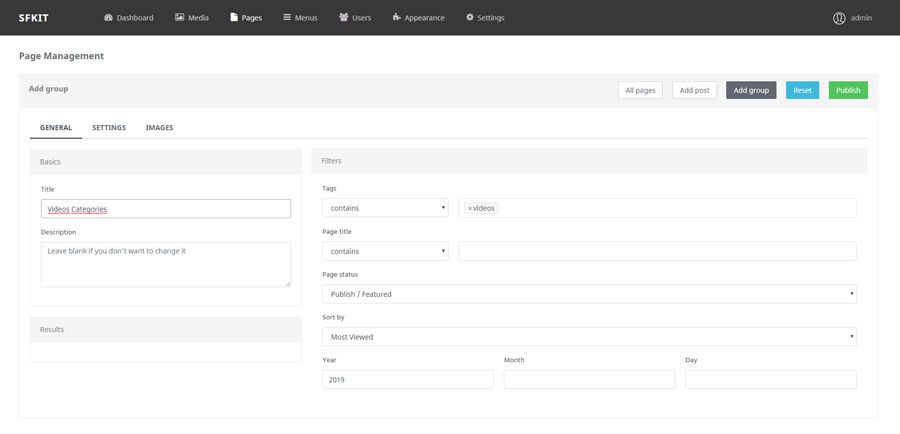Image resolution: width=900 pixels, height=434 pixels.
Task: Click the Media image icon
Action: pyautogui.click(x=179, y=18)
